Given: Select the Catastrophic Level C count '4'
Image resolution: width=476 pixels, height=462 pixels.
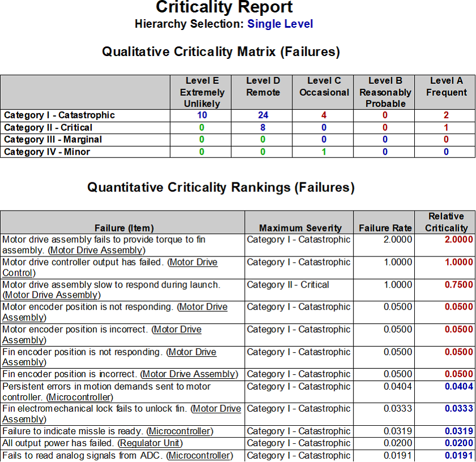Looking at the screenshot, I should pyautogui.click(x=324, y=115).
